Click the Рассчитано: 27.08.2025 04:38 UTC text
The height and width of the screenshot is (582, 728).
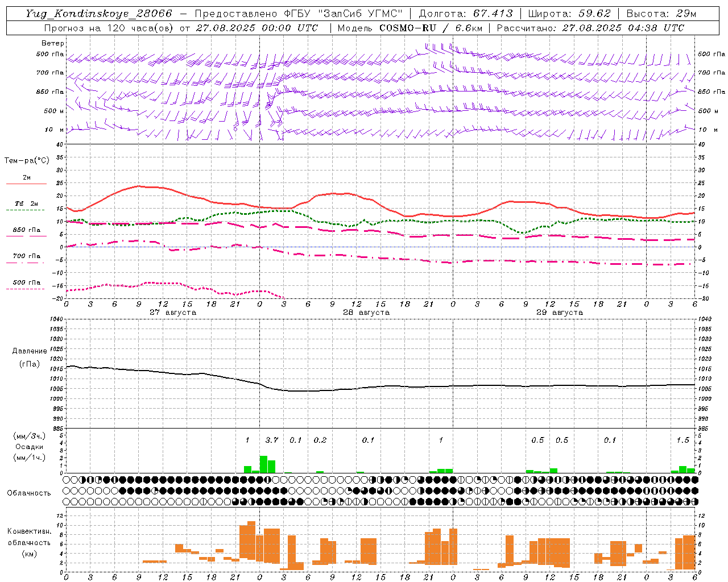(x=590, y=28)
